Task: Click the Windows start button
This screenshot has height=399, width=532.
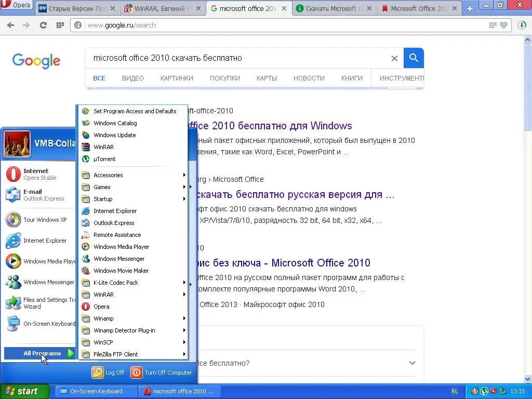Action: coord(25,391)
